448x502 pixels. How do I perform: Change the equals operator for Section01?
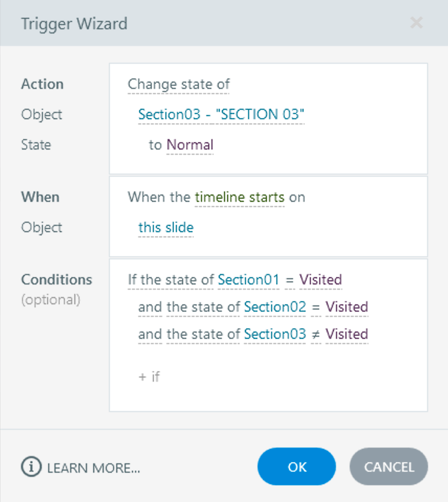tap(289, 280)
